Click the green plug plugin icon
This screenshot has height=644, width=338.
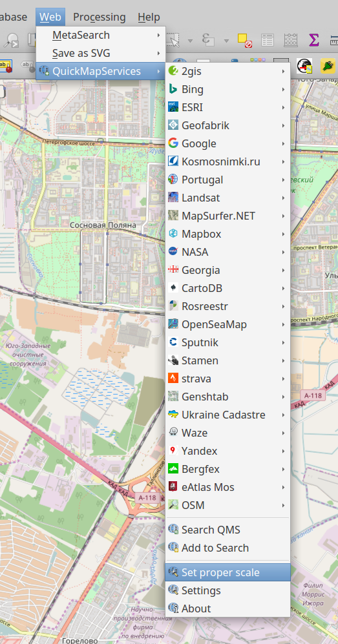328,65
